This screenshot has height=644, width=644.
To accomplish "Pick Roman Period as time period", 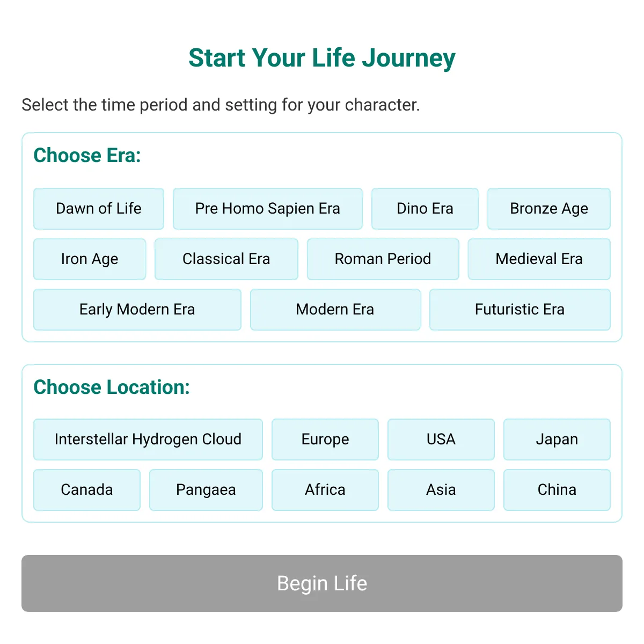I will pos(383,259).
